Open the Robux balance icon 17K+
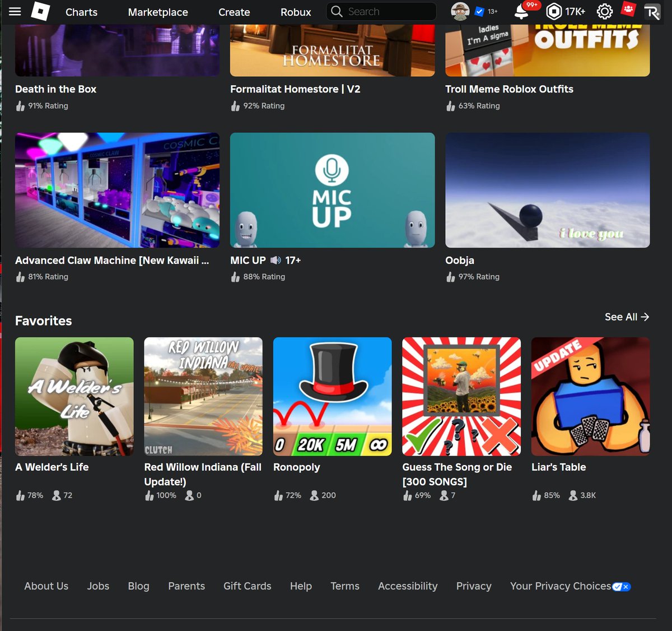Viewport: 672px width, 631px height. pyautogui.click(x=554, y=11)
